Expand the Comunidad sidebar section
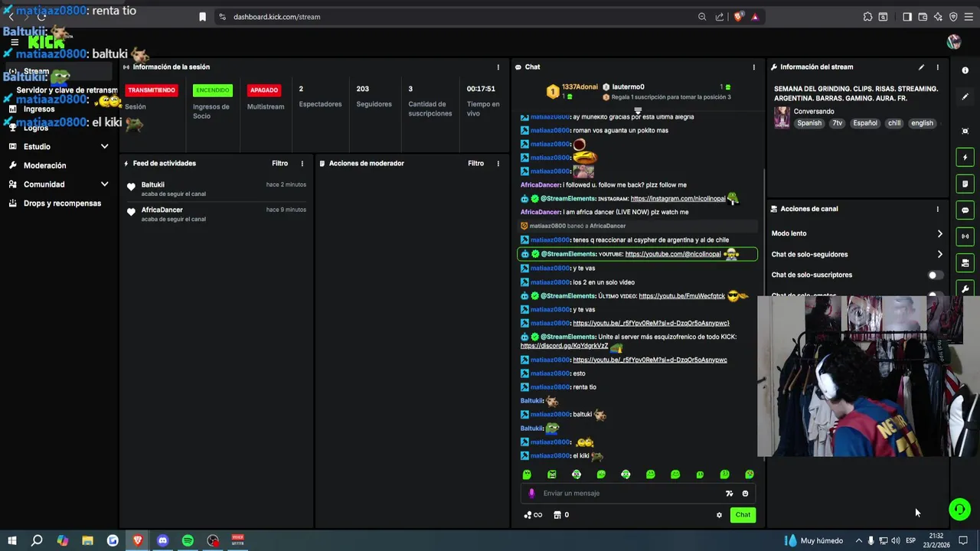This screenshot has height=551, width=980. coord(104,184)
